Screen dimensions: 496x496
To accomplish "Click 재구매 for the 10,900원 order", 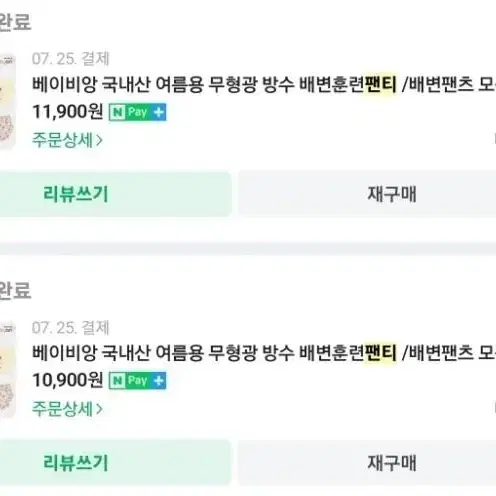I will coord(367,463).
